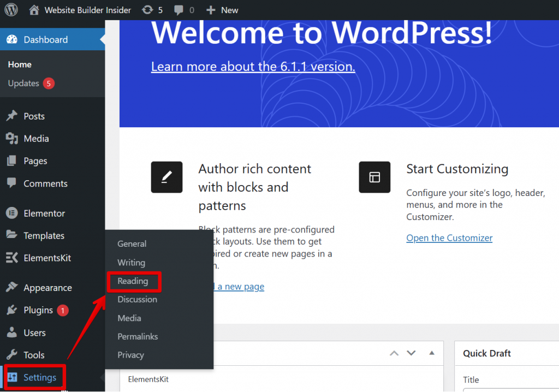Image resolution: width=559 pixels, height=392 pixels.
Task: Select the Posts pushpin icon
Action: tap(12, 116)
